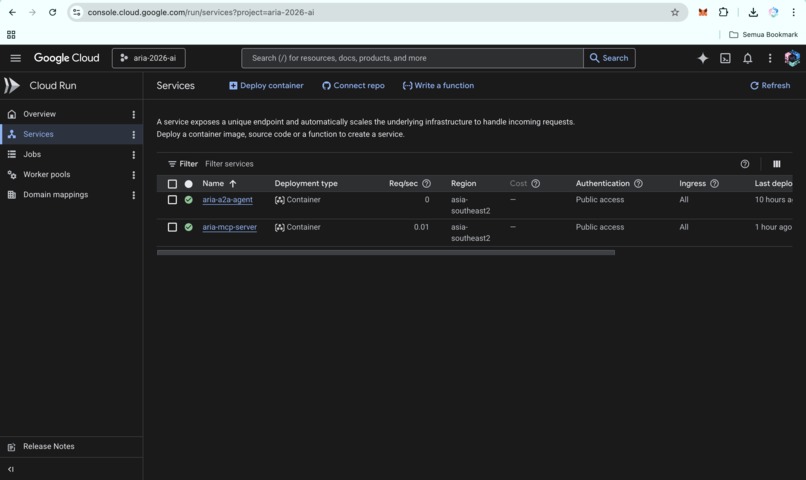Click the horizontal table scrollbar
This screenshot has height=480, width=806.
click(x=386, y=252)
